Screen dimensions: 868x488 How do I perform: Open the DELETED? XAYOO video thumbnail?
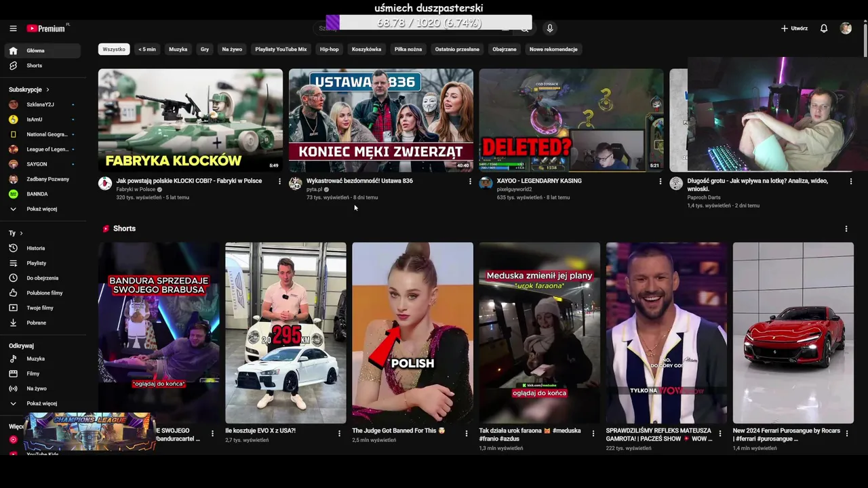(572, 120)
